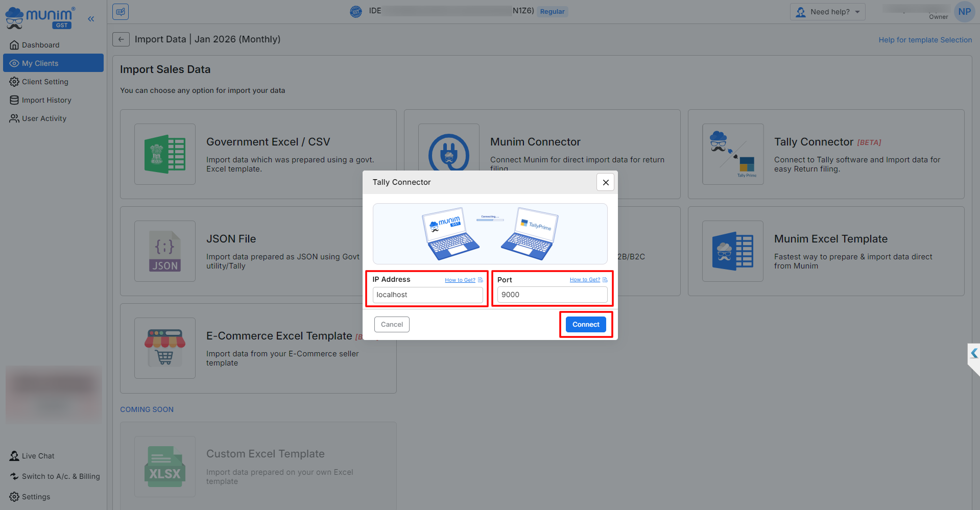Switch to A/c. & Billing
The width and height of the screenshot is (980, 510).
tap(60, 476)
